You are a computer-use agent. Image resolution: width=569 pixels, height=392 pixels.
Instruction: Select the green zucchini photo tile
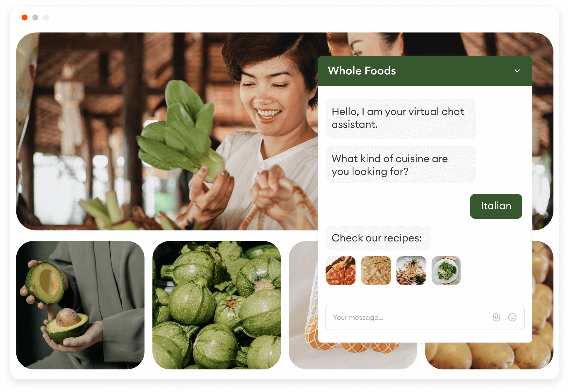(216, 305)
